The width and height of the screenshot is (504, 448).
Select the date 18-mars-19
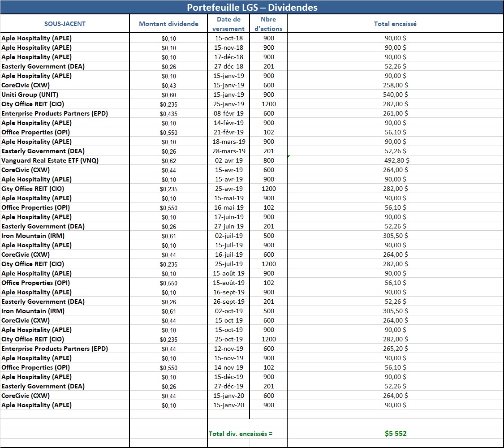[x=229, y=142]
